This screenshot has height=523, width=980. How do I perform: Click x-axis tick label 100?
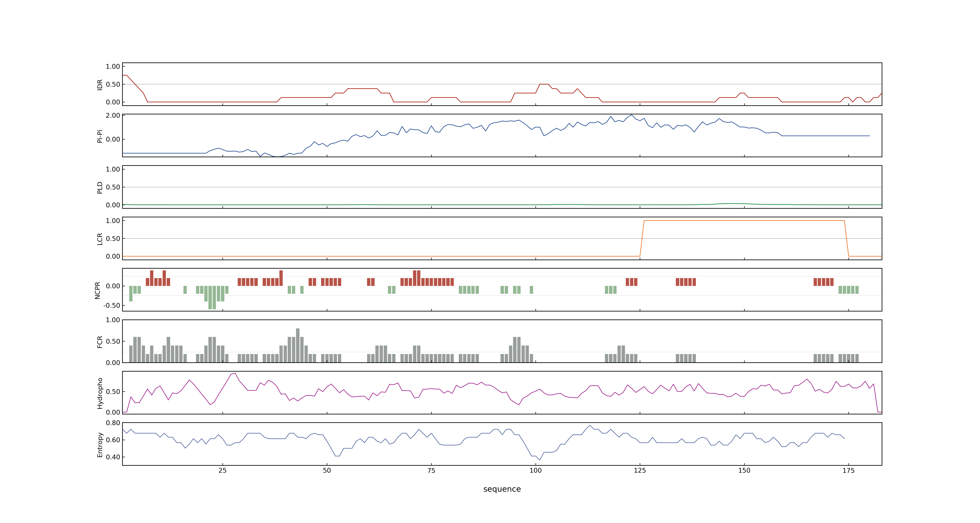click(x=535, y=470)
